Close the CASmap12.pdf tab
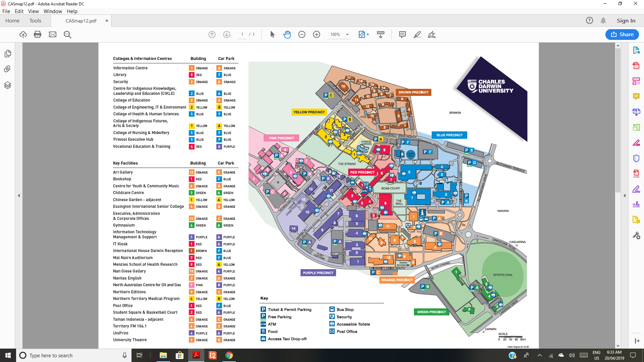The image size is (644, 362). (x=107, y=21)
